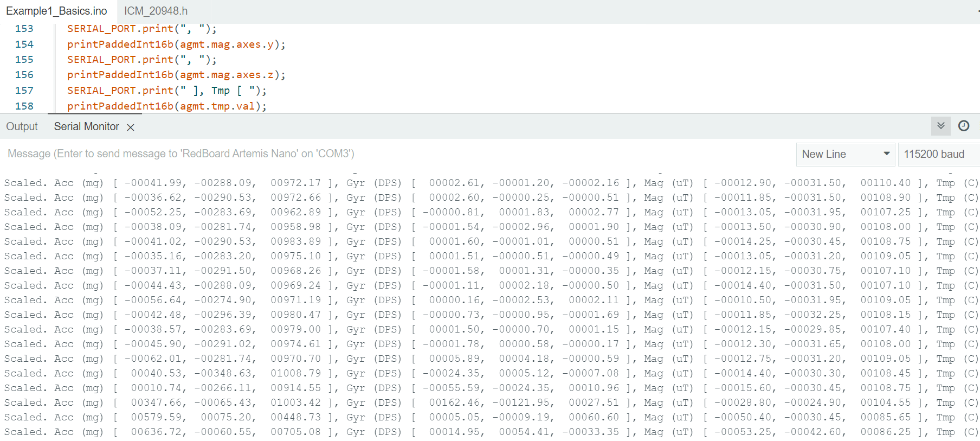Click code printPaddedInt16b(agmt.mag.axes.z);
The height and width of the screenshot is (441, 980).
click(176, 75)
